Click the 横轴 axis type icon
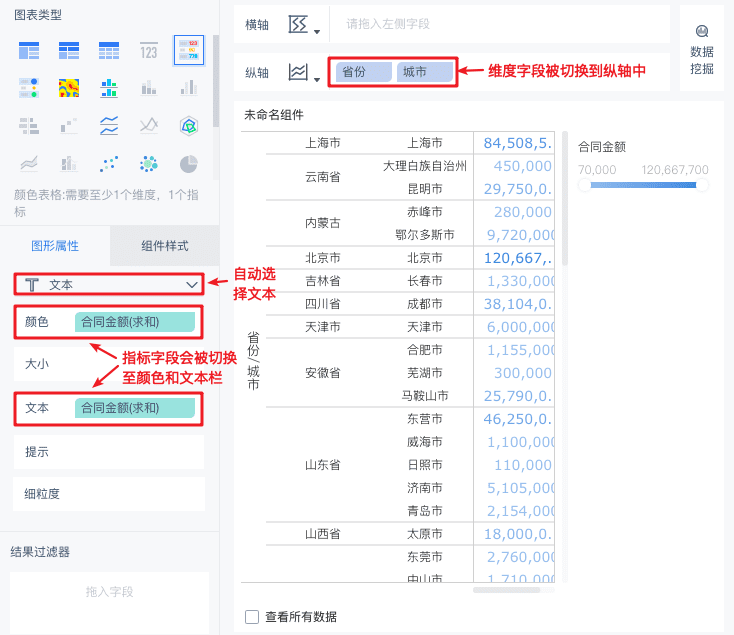 [298, 24]
